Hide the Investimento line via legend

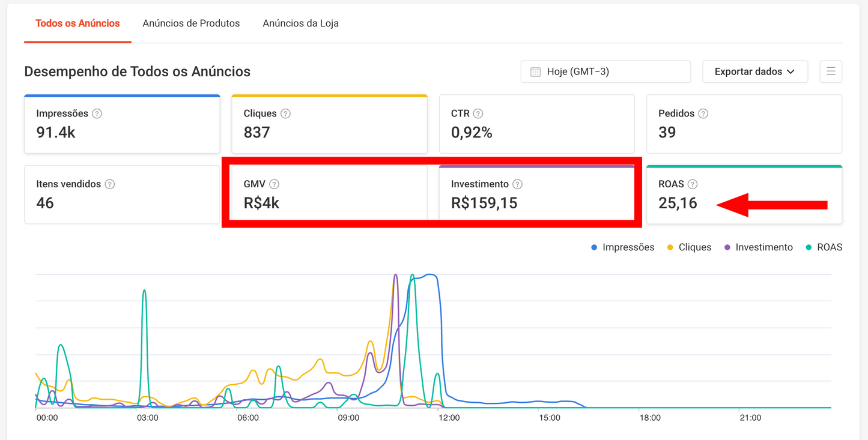758,247
